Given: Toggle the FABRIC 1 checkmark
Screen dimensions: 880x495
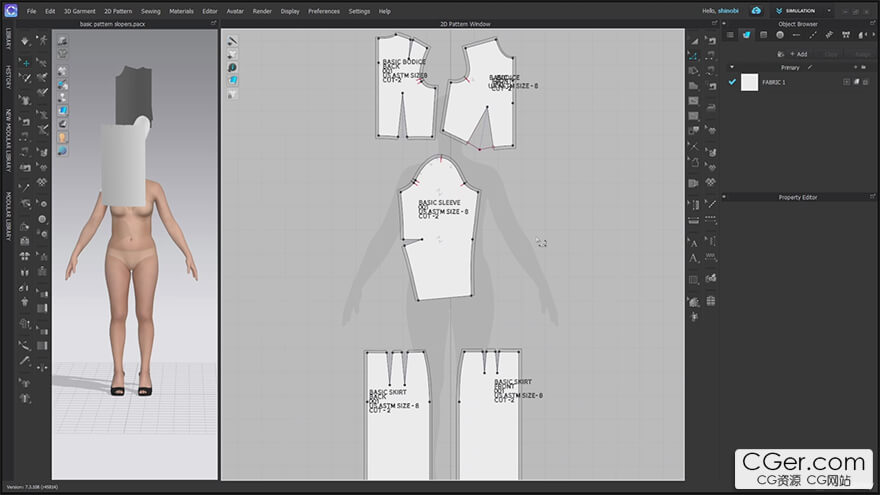Looking at the screenshot, I should tap(732, 82).
